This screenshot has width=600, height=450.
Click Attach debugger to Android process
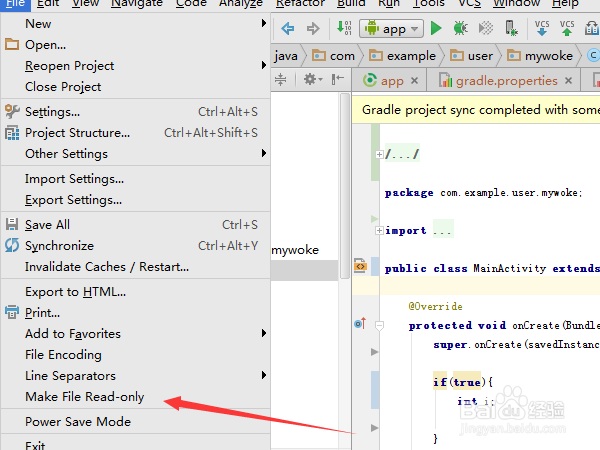pos(511,28)
